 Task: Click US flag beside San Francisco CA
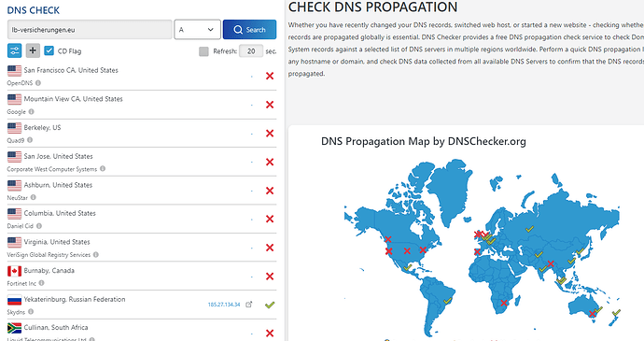click(x=14, y=71)
